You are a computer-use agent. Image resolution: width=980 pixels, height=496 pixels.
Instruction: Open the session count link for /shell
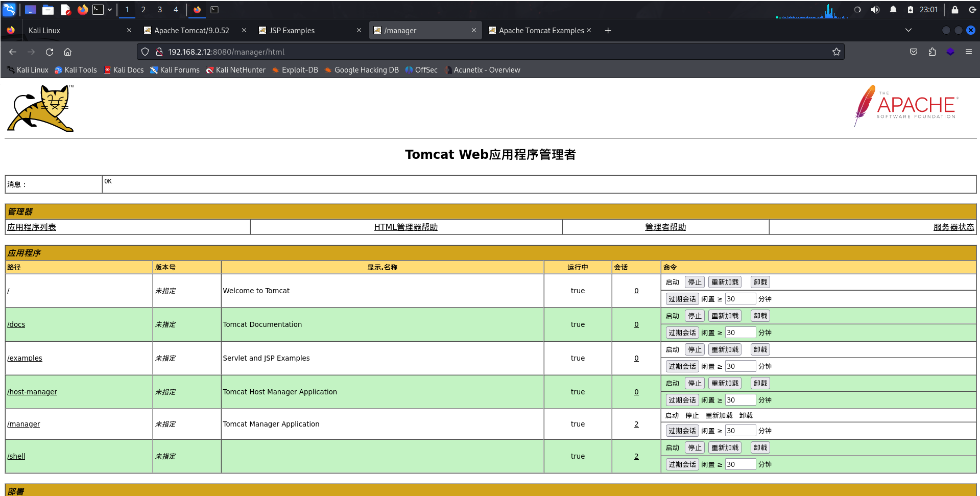pyautogui.click(x=636, y=456)
